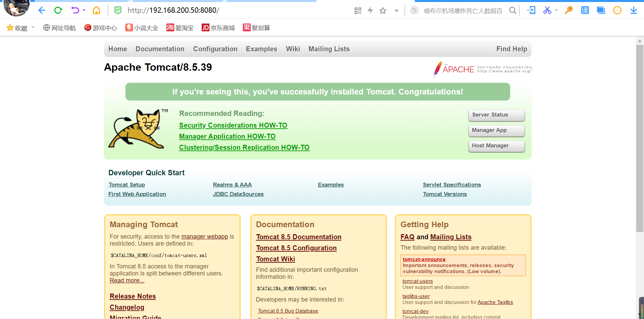Open Release Notes link
The image size is (644, 319).
133,296
